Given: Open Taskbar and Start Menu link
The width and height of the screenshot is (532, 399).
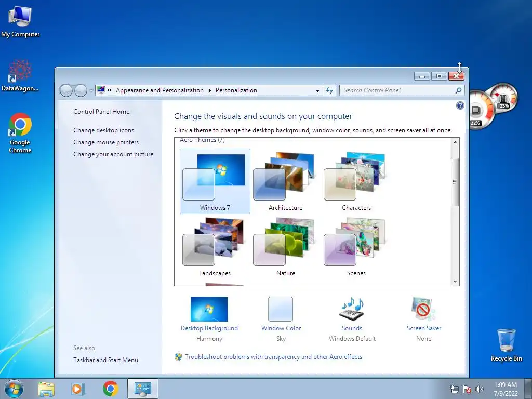Looking at the screenshot, I should [105, 360].
